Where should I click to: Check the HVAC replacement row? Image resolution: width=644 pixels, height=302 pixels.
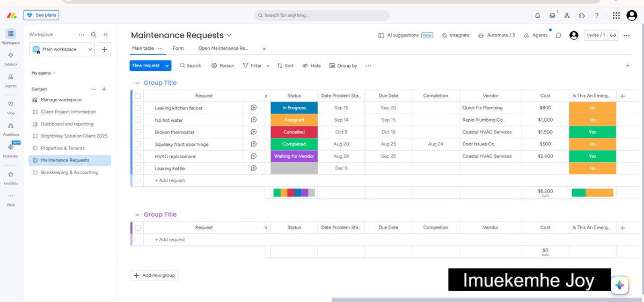coord(138,156)
